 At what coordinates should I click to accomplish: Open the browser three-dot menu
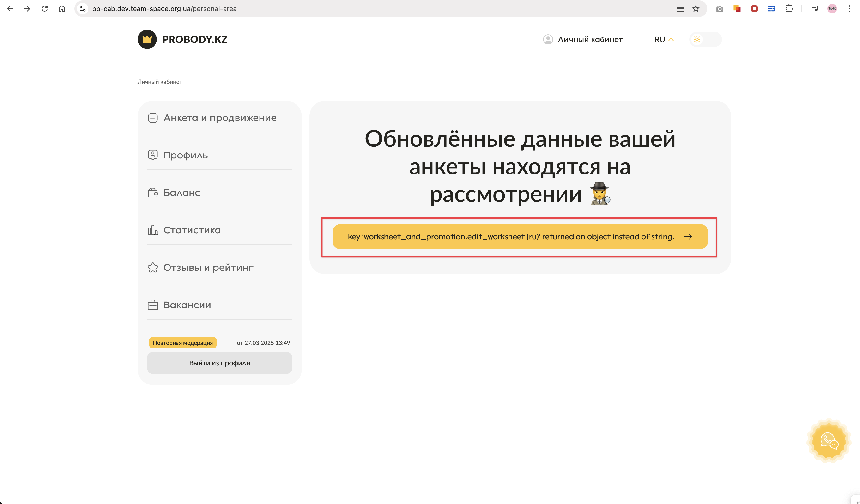[x=849, y=9]
